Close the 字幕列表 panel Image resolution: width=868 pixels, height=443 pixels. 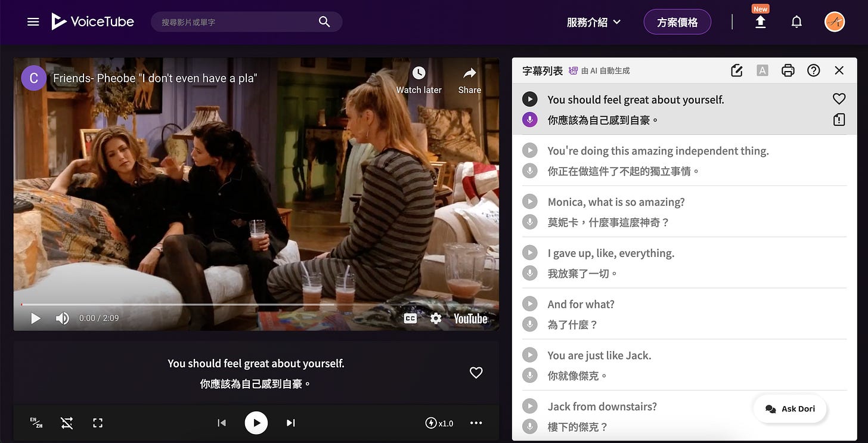tap(839, 70)
